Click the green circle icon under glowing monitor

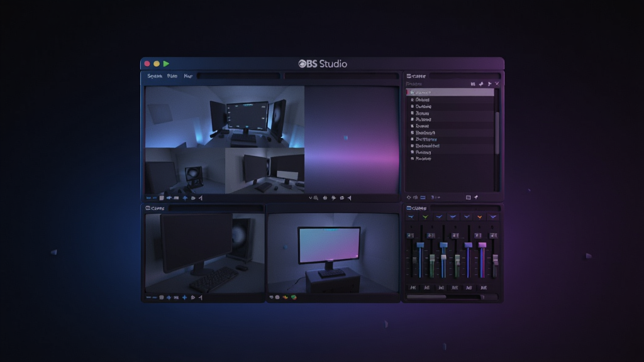[294, 297]
